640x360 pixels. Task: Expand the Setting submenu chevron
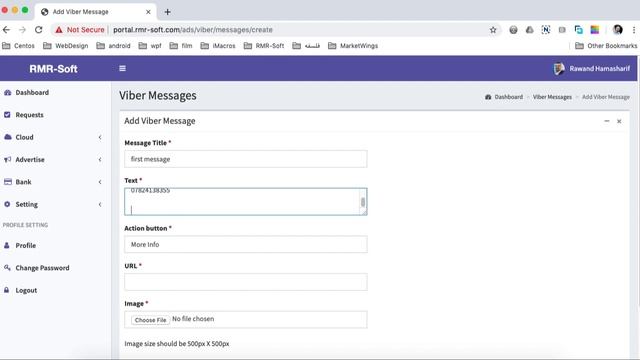[100, 204]
